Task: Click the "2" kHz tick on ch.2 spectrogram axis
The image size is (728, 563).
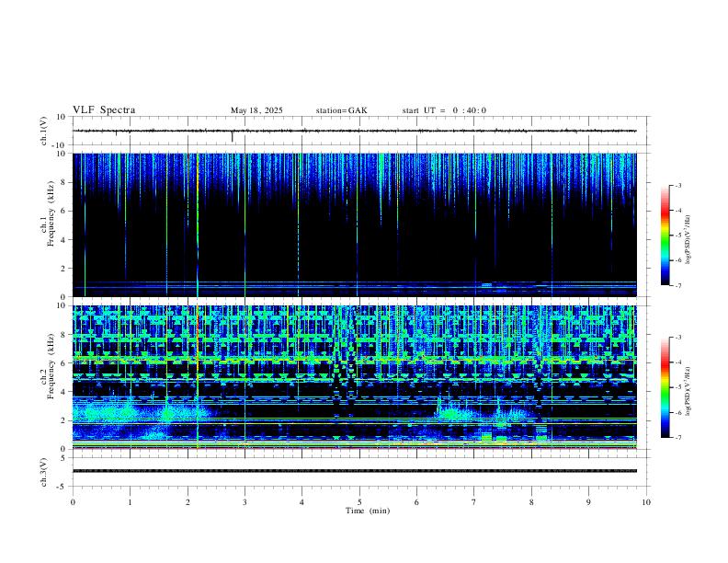Action: [x=63, y=420]
